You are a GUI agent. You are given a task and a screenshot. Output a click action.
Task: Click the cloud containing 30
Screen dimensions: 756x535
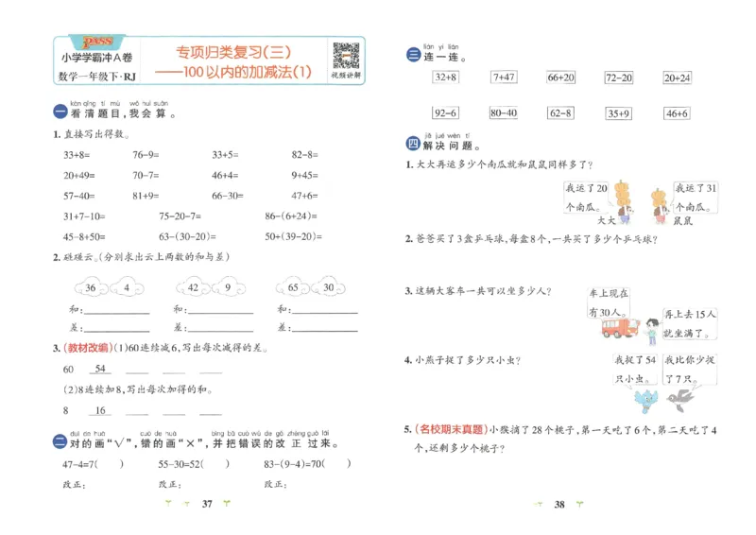pyautogui.click(x=328, y=287)
